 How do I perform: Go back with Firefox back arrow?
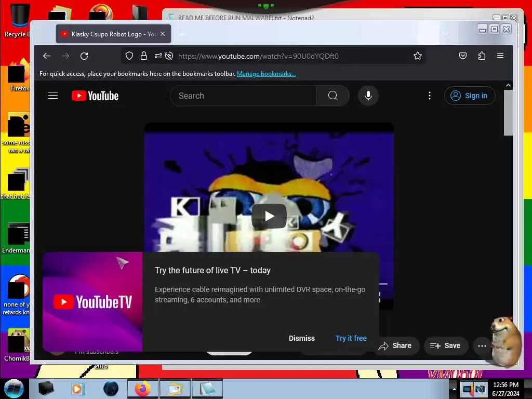coord(47,56)
